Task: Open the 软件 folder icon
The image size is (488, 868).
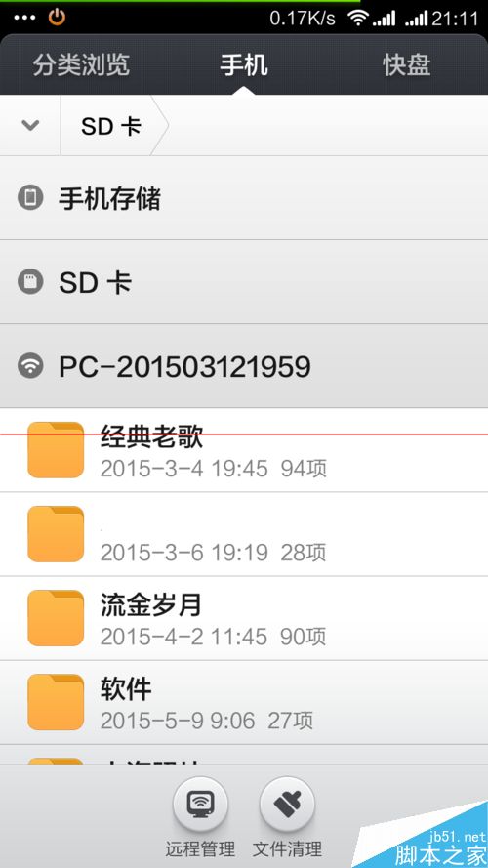Action: tap(56, 702)
